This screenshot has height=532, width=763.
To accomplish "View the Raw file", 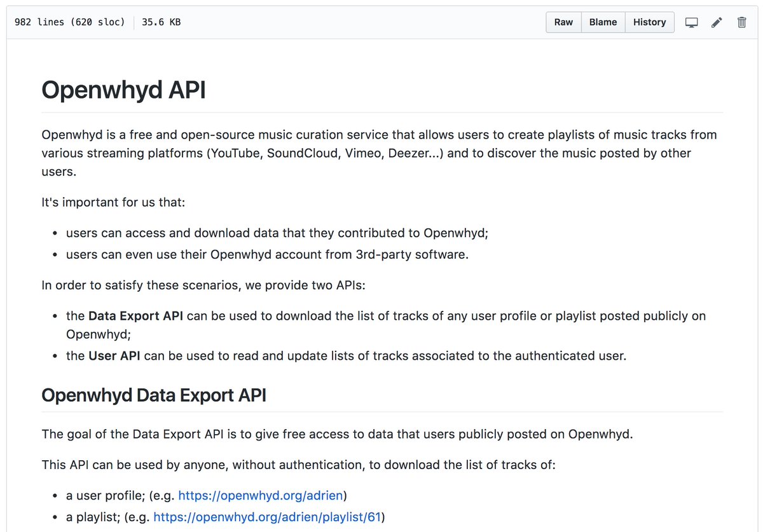I will tap(563, 22).
